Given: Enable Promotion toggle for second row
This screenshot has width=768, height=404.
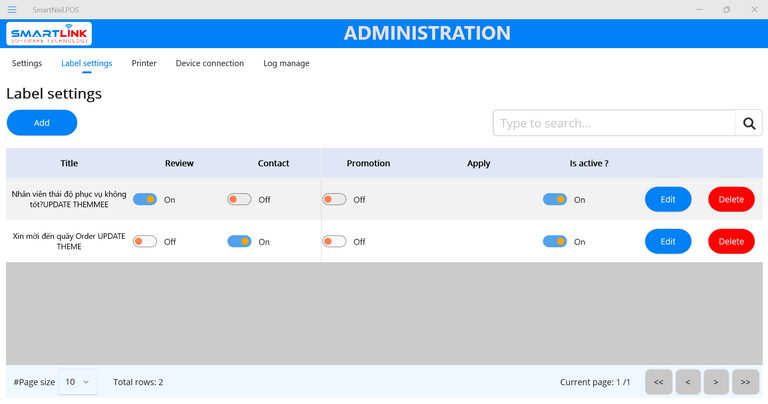Looking at the screenshot, I should point(334,241).
